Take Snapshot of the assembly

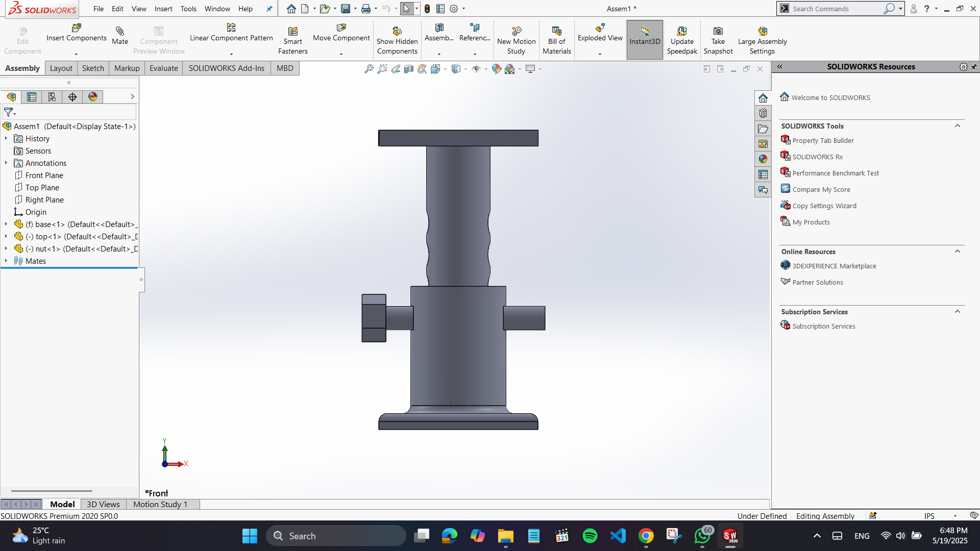(x=718, y=40)
